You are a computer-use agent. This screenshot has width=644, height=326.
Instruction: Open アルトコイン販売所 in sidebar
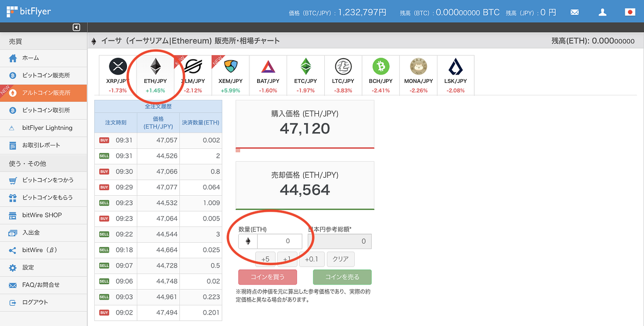point(43,93)
